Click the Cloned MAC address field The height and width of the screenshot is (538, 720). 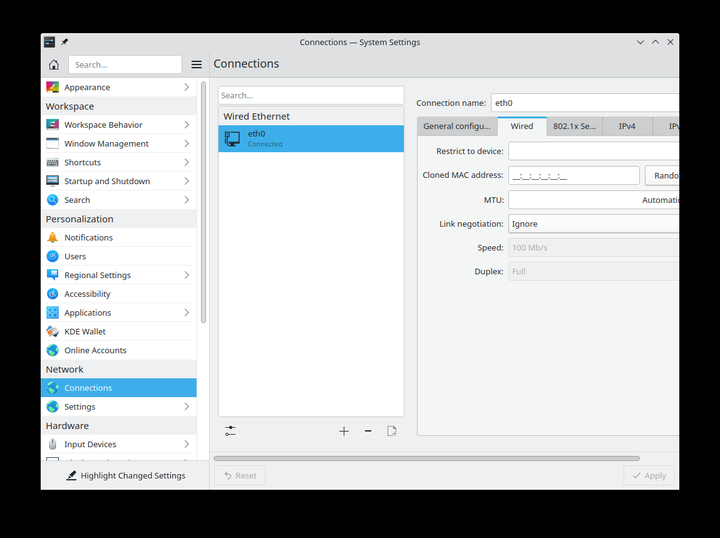tap(574, 175)
